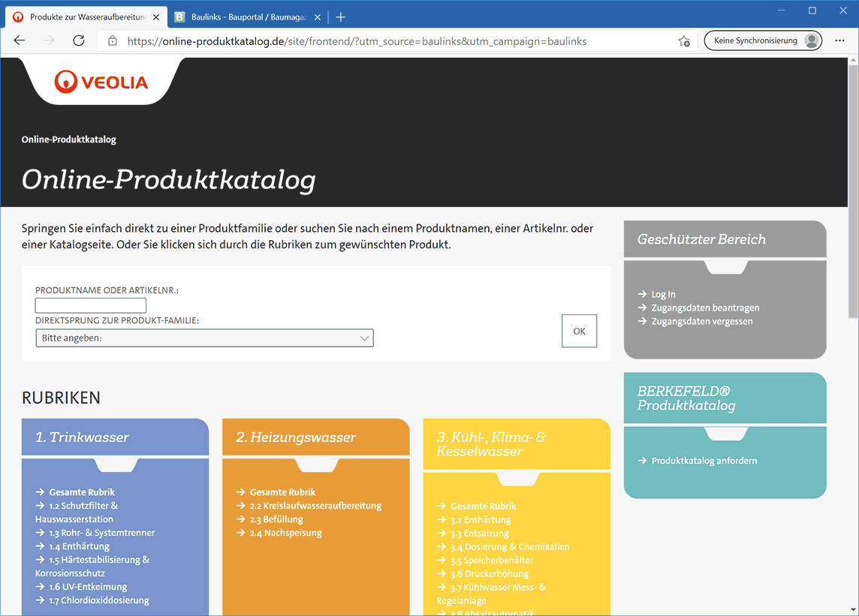Click the vertical page scrollbar thumb

[x=853, y=191]
